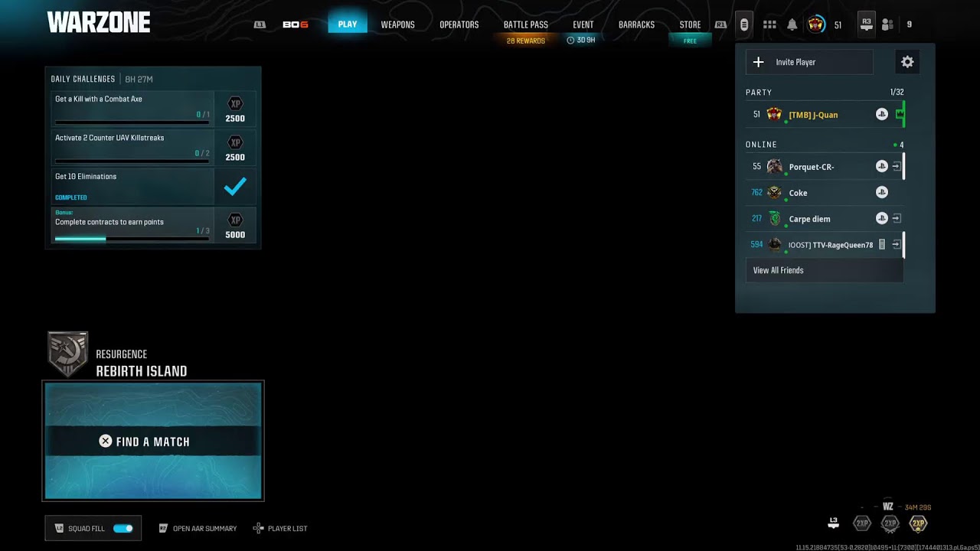Click the contracts bonus challenge progress bar

[x=132, y=239]
